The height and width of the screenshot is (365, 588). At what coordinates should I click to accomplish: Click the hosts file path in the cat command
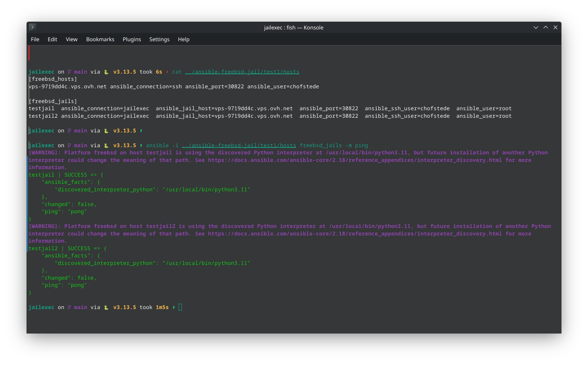point(242,72)
